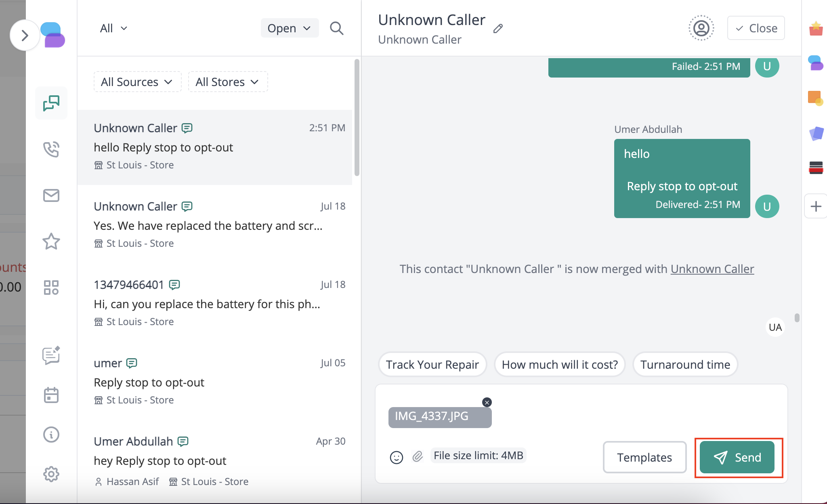827x504 pixels.
Task: Expand the All filter dropdown
Action: click(114, 28)
